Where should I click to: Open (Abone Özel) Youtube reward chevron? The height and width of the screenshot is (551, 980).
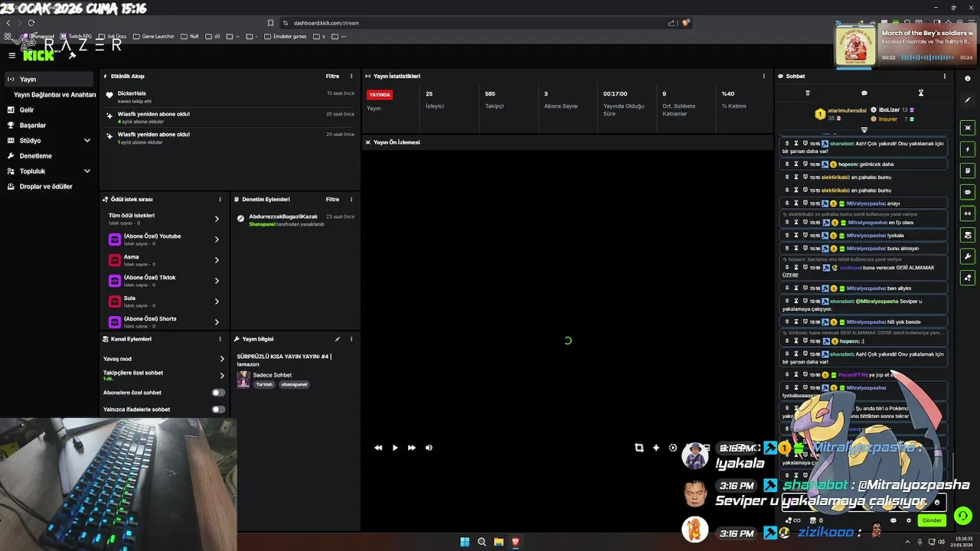[x=217, y=240]
